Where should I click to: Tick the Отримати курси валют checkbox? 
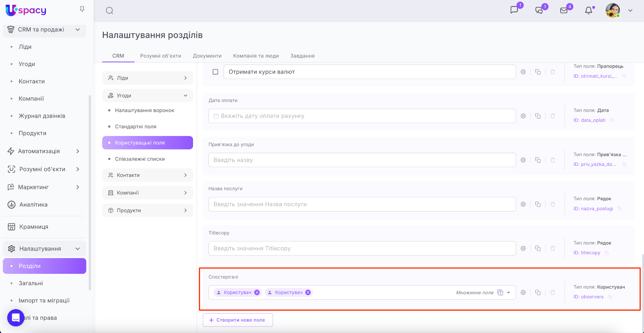tap(215, 72)
